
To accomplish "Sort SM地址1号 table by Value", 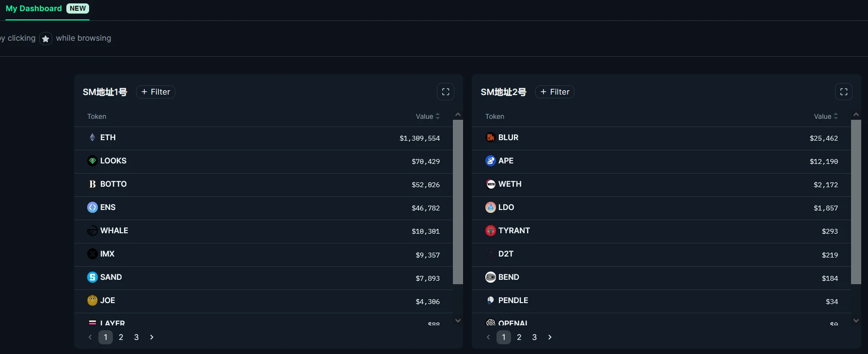I will (x=428, y=116).
